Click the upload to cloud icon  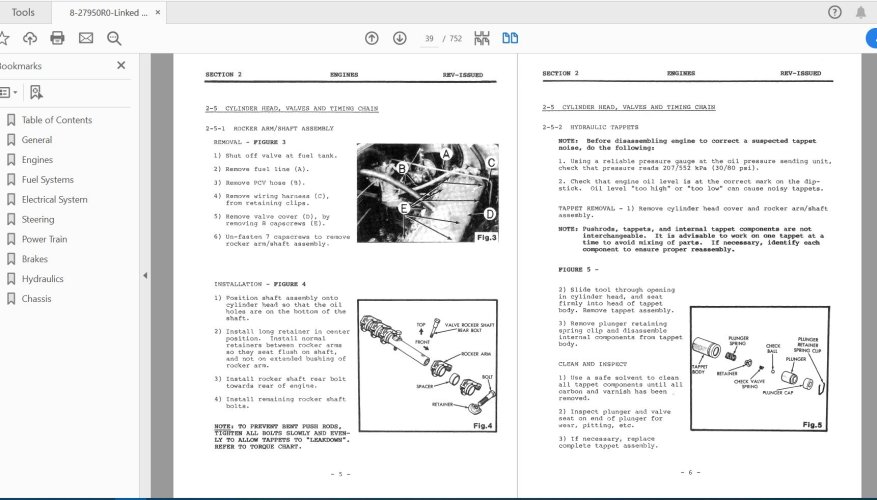click(x=30, y=38)
